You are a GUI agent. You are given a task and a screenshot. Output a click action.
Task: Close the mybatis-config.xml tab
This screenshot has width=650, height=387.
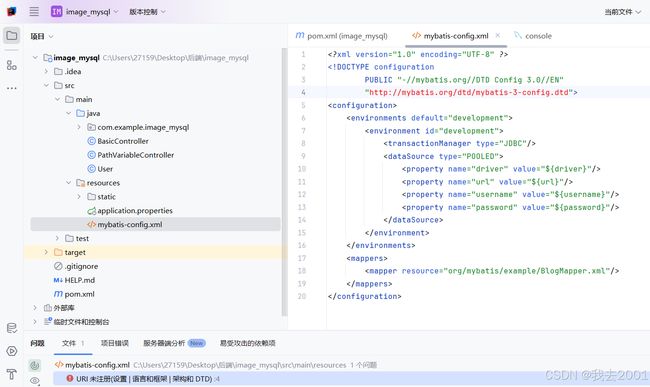[x=497, y=35]
